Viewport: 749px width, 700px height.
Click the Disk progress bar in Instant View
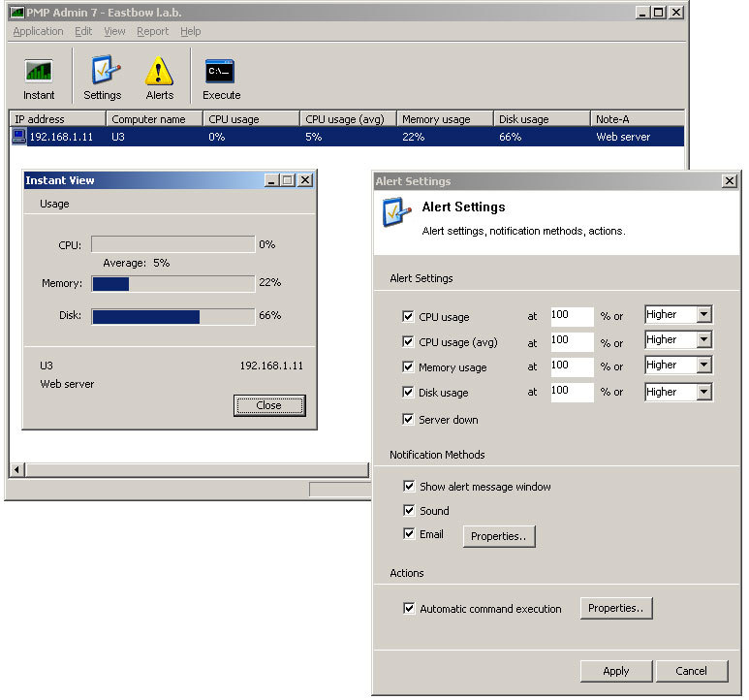[x=172, y=316]
